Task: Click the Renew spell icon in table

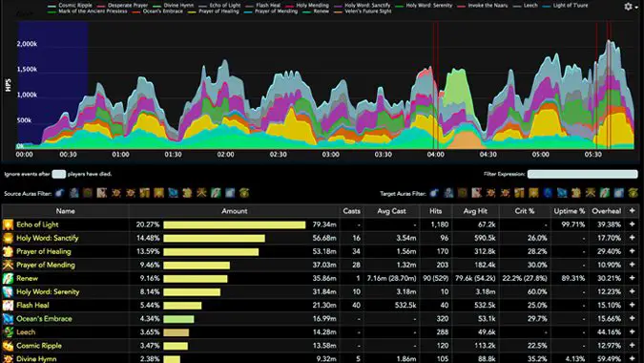Action: 8,278
